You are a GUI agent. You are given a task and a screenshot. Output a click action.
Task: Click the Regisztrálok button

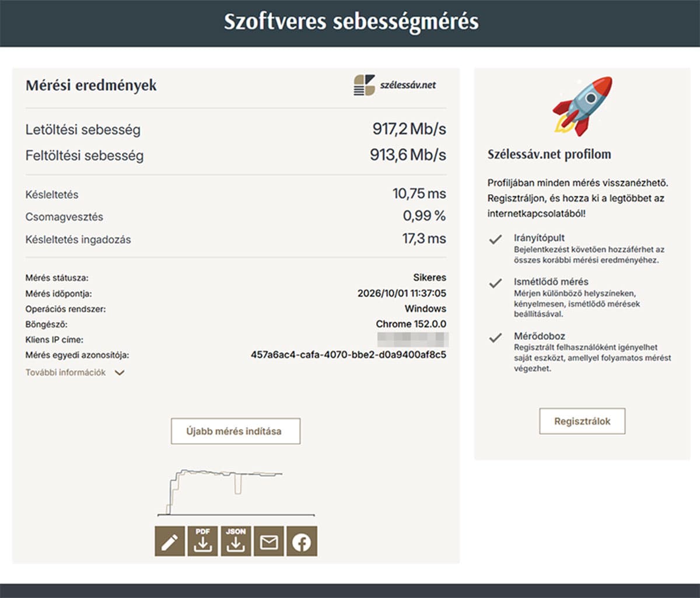tap(582, 421)
